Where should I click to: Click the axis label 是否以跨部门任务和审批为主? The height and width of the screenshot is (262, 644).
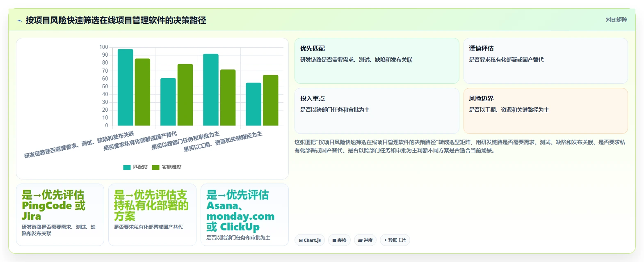(x=185, y=141)
